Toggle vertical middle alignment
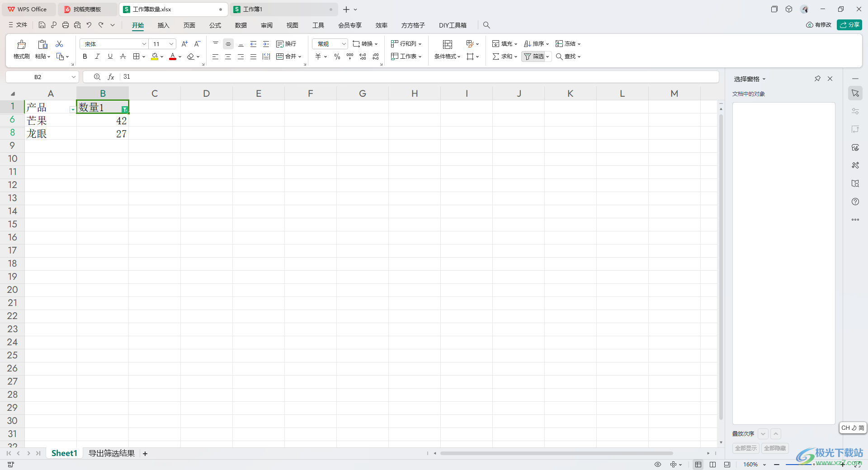The width and height of the screenshot is (868, 470). (228, 44)
